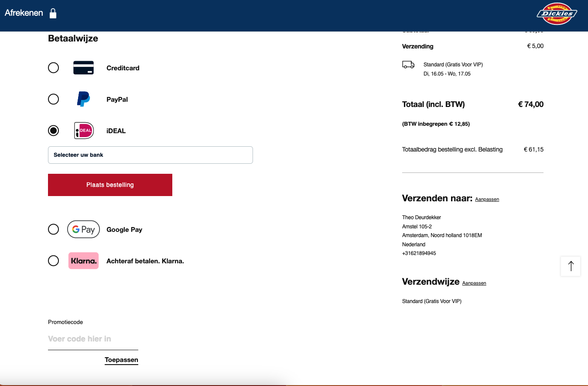Click the PayPal logo icon
Image resolution: width=588 pixels, height=386 pixels.
[83, 99]
